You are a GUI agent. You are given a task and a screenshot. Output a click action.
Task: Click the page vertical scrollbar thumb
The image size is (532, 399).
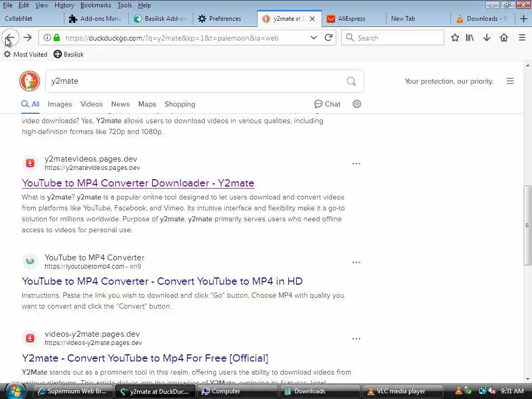(x=527, y=225)
